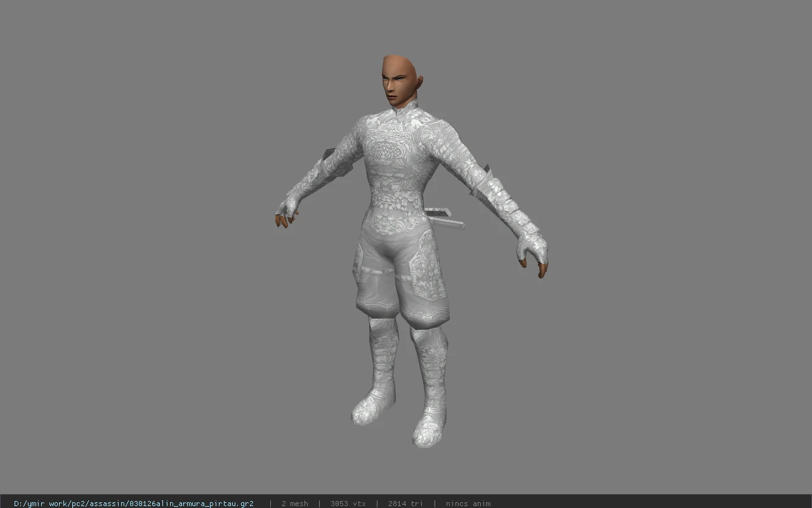Click the 'nincs anim' status text
The width and height of the screenshot is (812, 508).
coord(468,504)
